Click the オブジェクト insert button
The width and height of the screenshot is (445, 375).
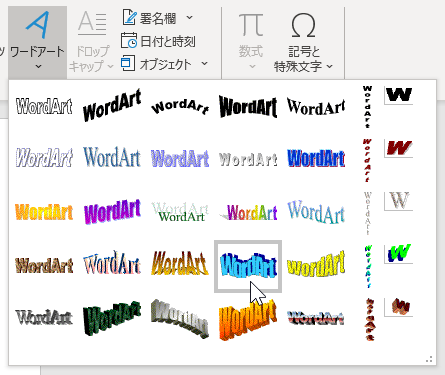(157, 64)
